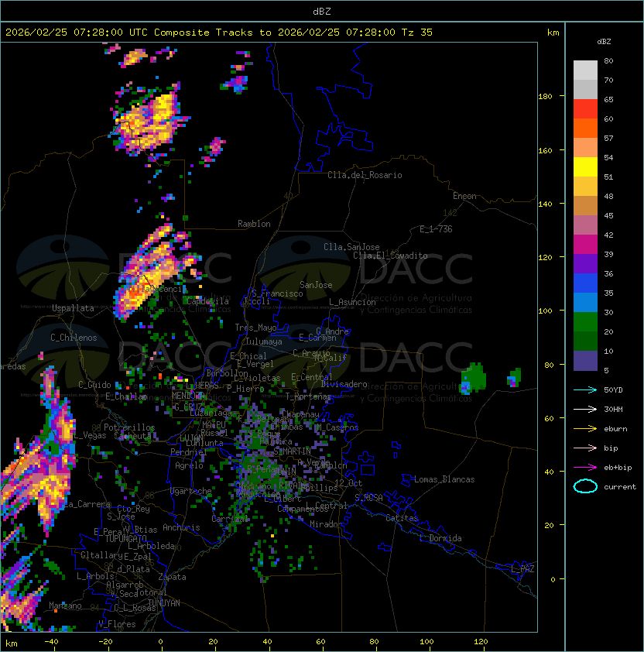This screenshot has width=644, height=652.
Task: Select the dark orange 57-60 dBZ swatch
Action: [x=585, y=128]
